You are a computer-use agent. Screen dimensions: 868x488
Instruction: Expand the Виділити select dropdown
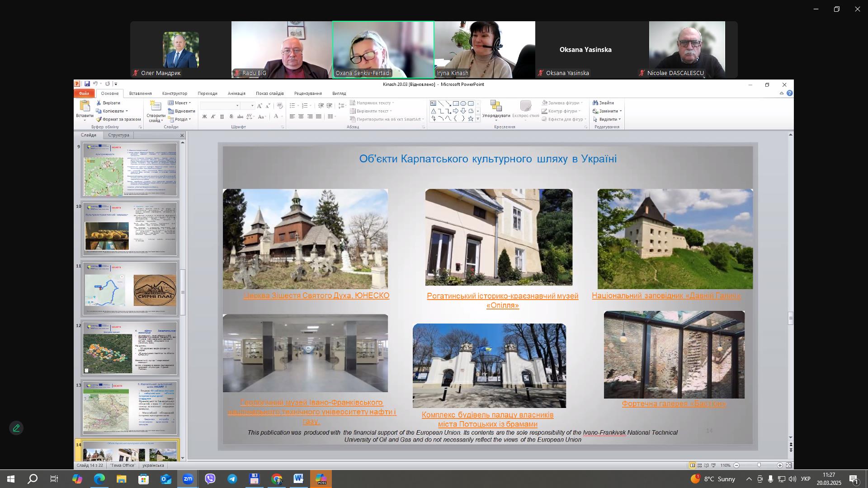pyautogui.click(x=608, y=119)
